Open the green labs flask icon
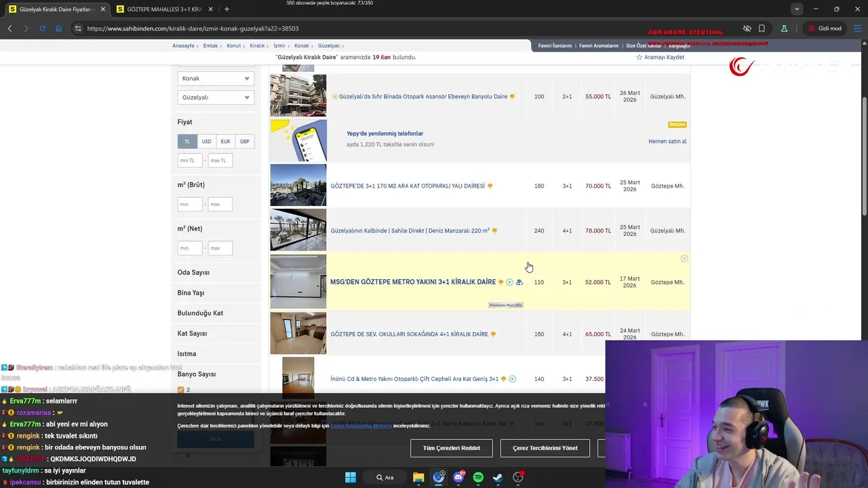Viewport: 868px width, 488px height. (x=784, y=28)
